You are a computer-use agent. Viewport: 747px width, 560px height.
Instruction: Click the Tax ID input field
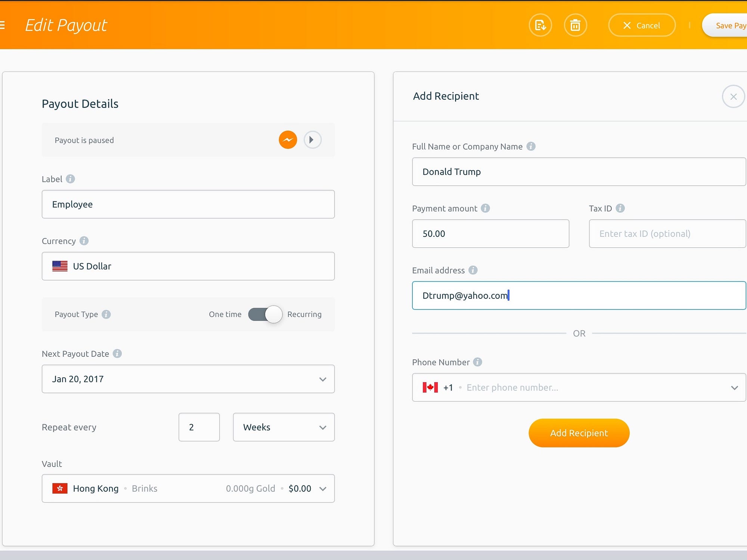pyautogui.click(x=667, y=234)
